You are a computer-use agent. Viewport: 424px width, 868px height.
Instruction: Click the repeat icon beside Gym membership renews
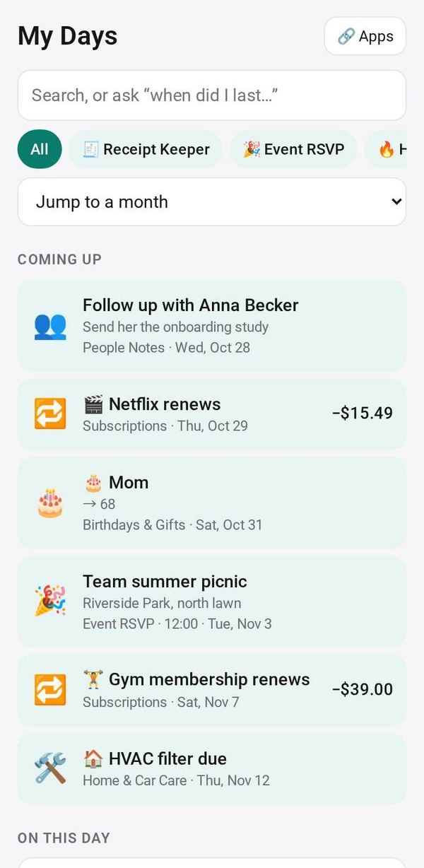pyautogui.click(x=50, y=690)
